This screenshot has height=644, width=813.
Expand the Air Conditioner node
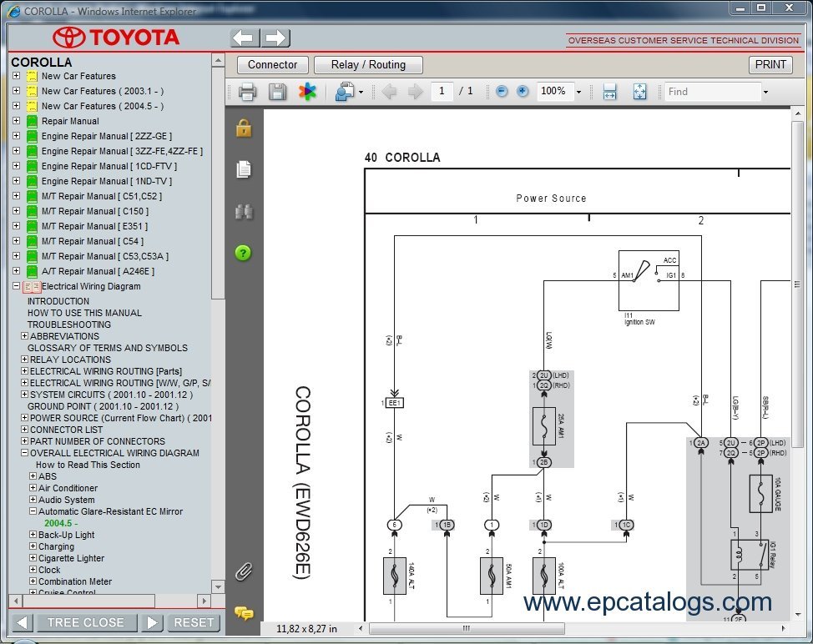[x=33, y=487]
